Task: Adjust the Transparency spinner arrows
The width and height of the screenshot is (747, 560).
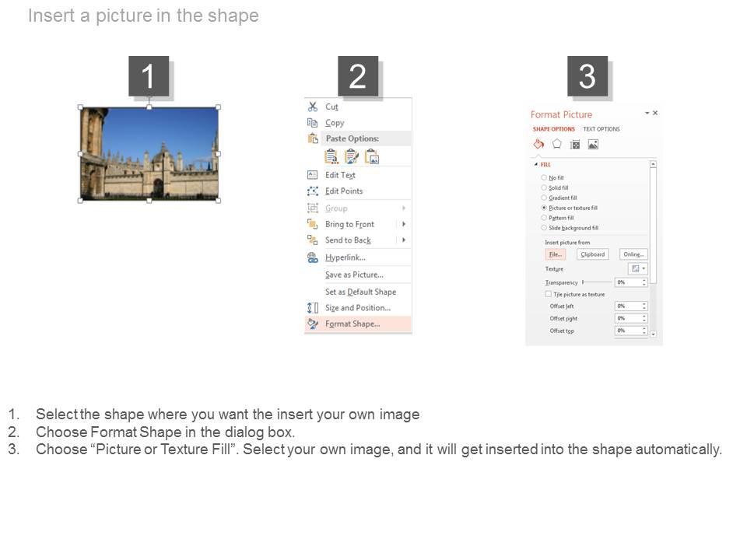Action: coord(644,282)
